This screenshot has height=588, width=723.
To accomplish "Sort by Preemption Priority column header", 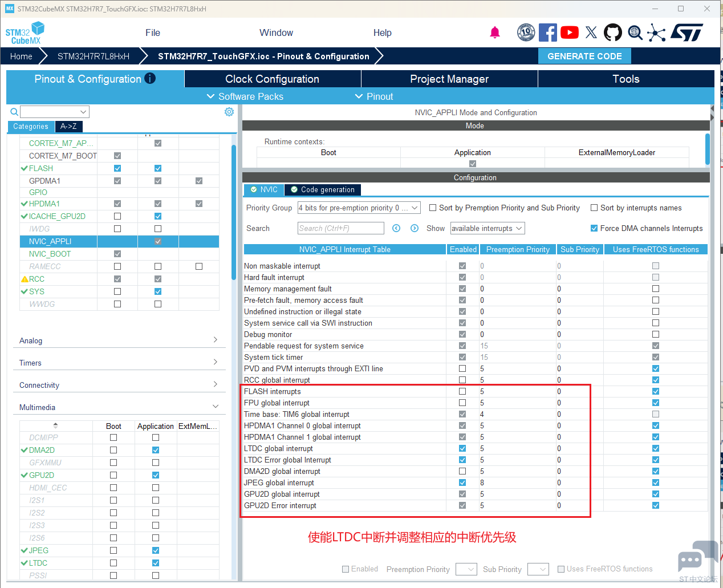I will pos(518,249).
